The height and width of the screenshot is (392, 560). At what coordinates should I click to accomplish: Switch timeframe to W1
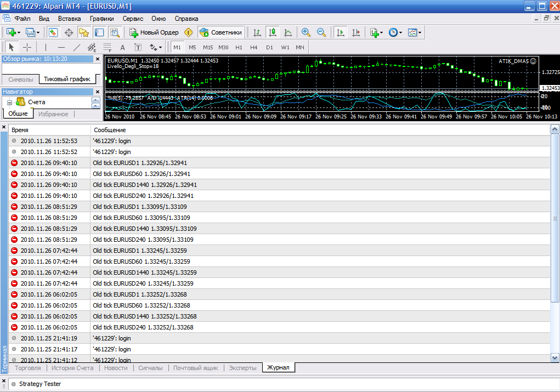[x=285, y=47]
